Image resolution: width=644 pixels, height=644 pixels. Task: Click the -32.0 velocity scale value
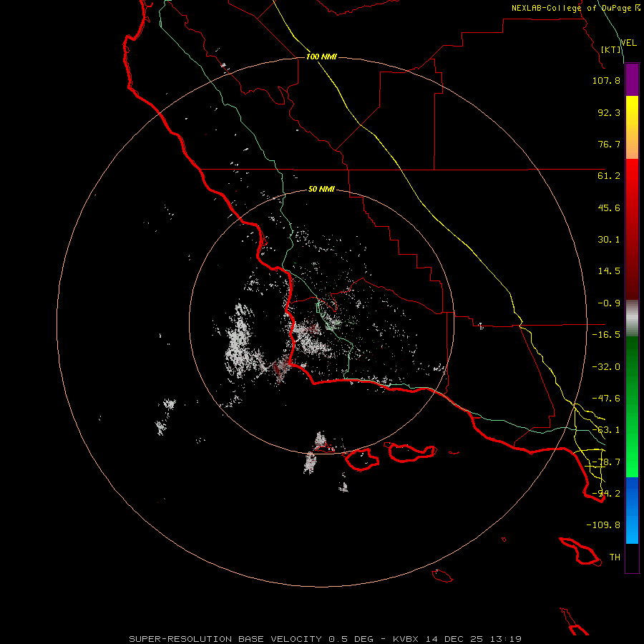tap(606, 367)
